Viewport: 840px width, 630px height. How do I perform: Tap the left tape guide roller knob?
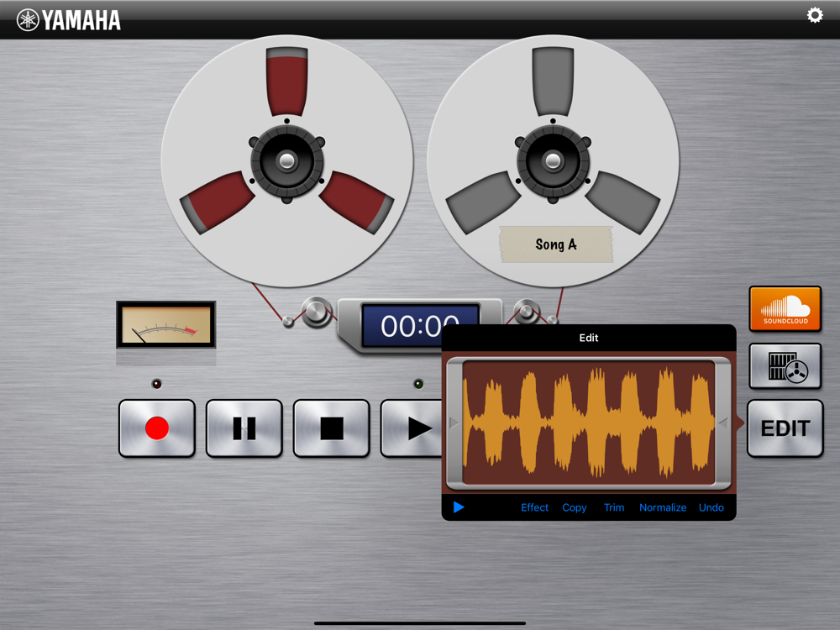click(x=316, y=312)
